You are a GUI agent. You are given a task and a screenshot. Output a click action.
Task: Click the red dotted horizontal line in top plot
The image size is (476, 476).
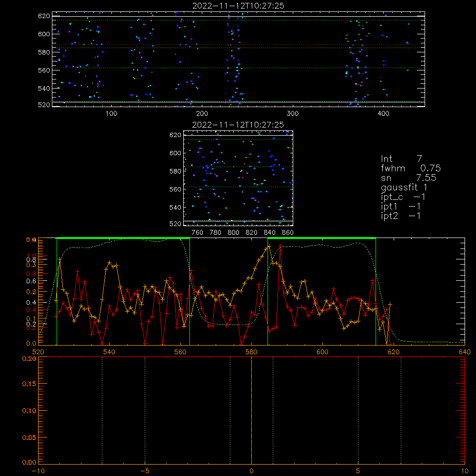pyautogui.click(x=238, y=45)
